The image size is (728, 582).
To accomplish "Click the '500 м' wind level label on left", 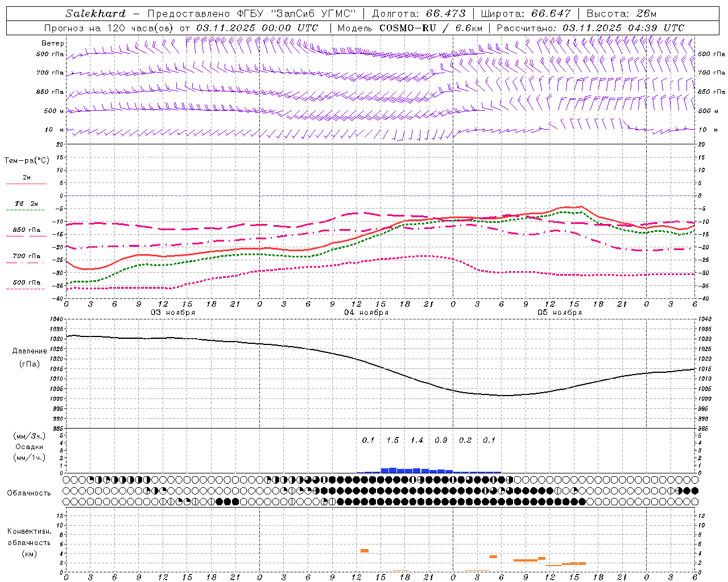I will click(54, 111).
